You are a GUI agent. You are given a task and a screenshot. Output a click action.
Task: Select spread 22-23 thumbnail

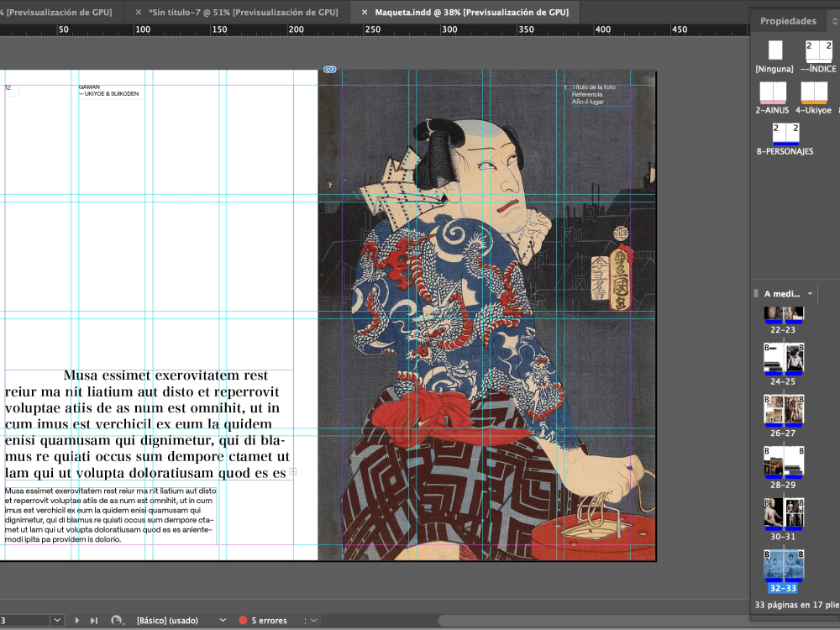pos(783,316)
